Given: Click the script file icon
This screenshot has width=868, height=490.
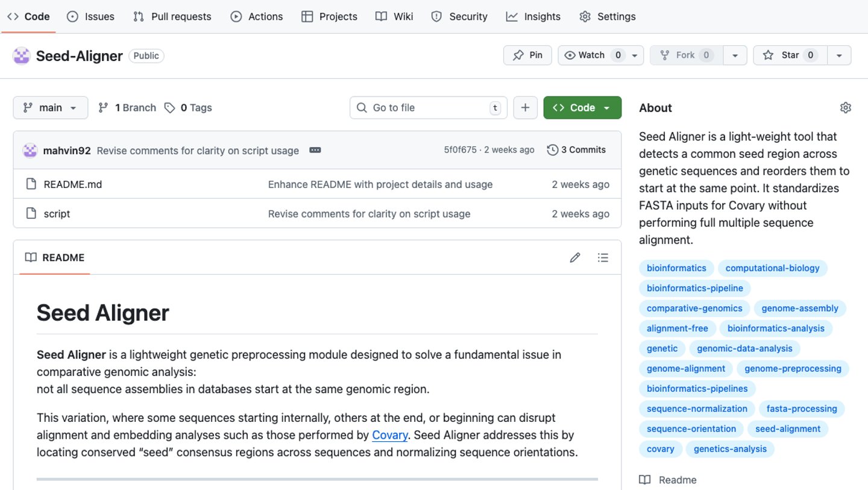Looking at the screenshot, I should [x=31, y=213].
